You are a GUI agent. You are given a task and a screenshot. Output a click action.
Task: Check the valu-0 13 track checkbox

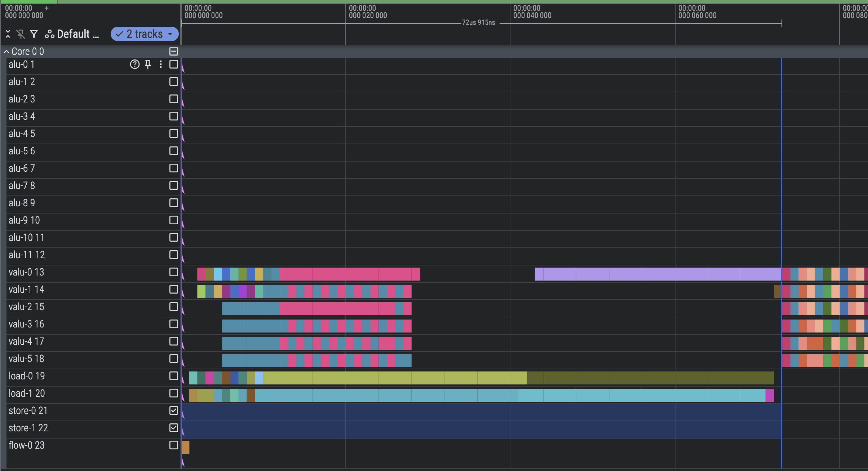coord(174,272)
